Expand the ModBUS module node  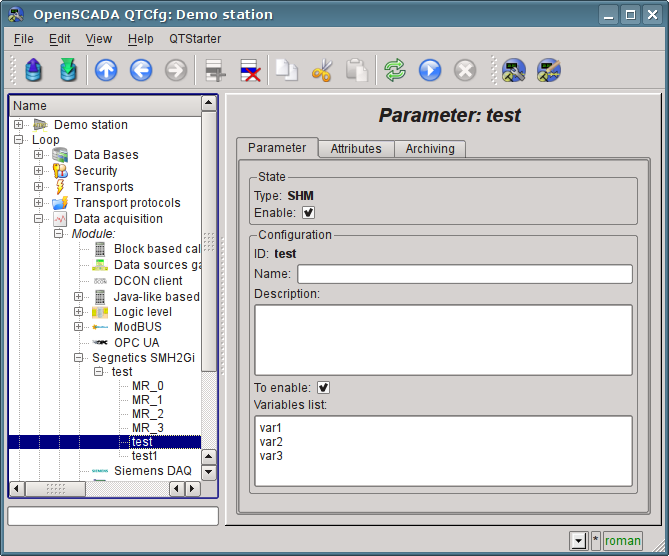(79, 327)
